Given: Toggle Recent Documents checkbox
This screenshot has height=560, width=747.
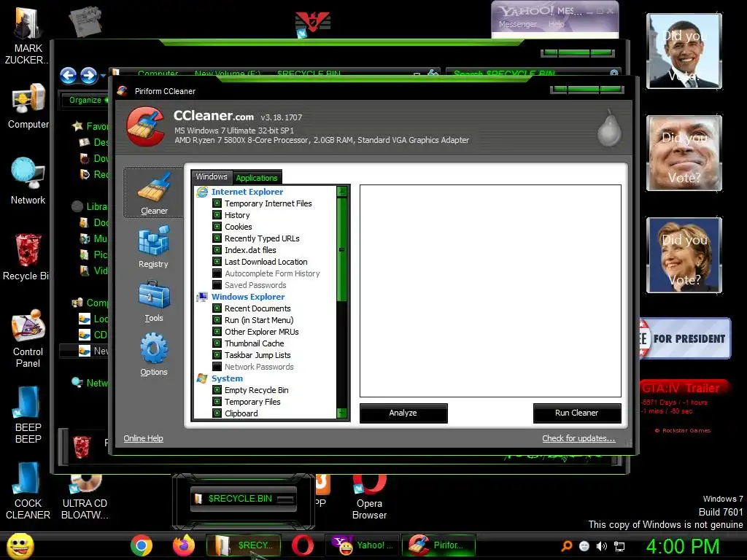Looking at the screenshot, I should click(x=217, y=308).
